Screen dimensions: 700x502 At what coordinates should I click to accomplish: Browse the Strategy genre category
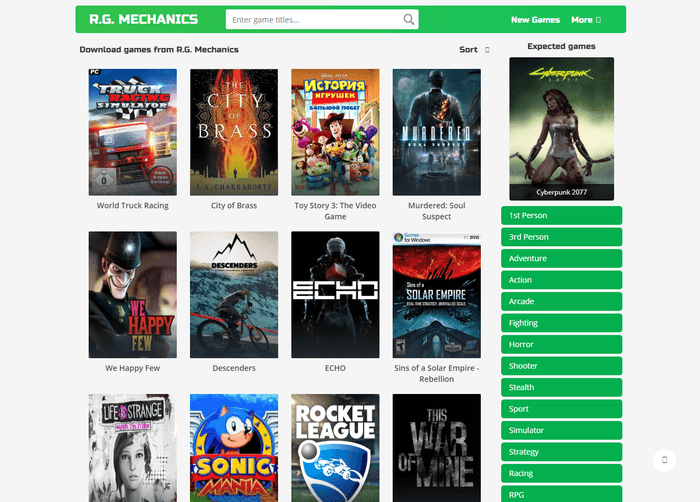(561, 452)
